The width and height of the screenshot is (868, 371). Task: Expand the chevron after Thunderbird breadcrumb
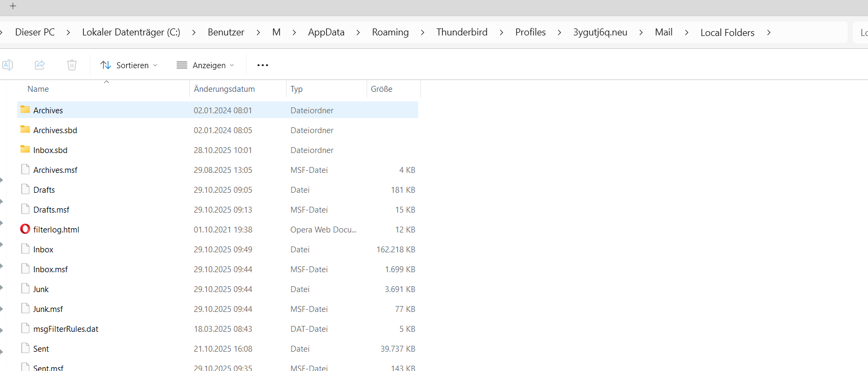pos(501,32)
